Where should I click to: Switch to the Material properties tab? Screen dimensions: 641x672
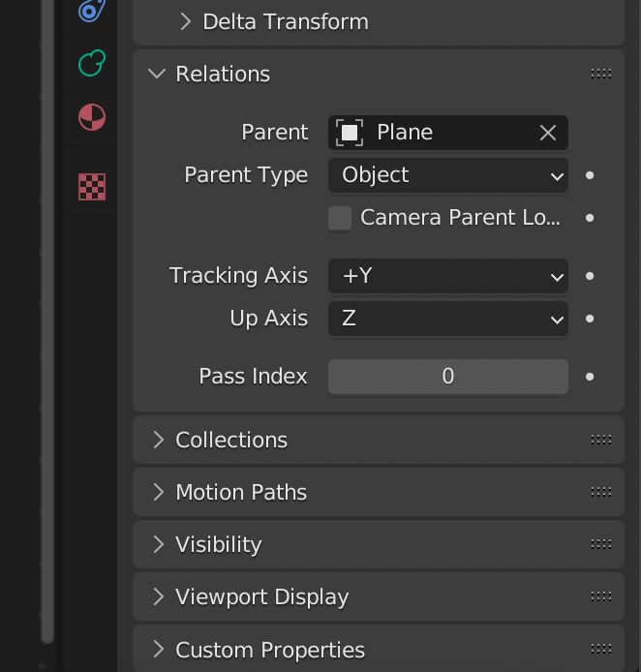coord(91,118)
